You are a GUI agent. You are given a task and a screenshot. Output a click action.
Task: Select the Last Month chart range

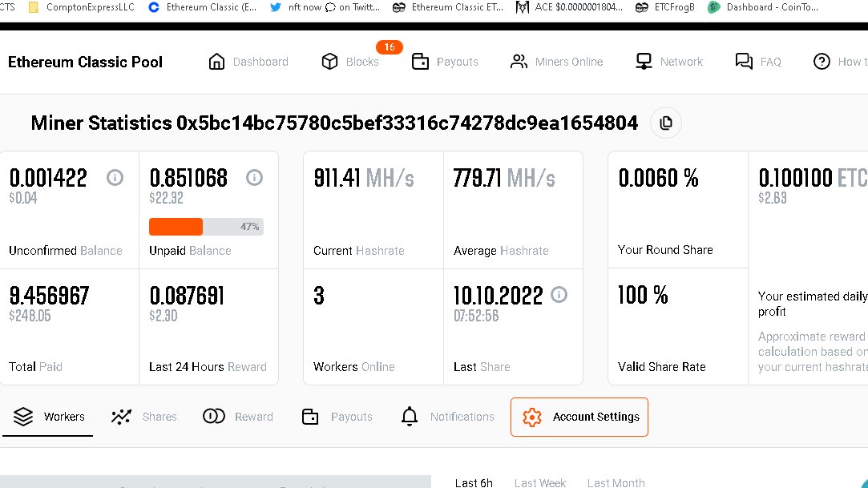[x=616, y=482]
